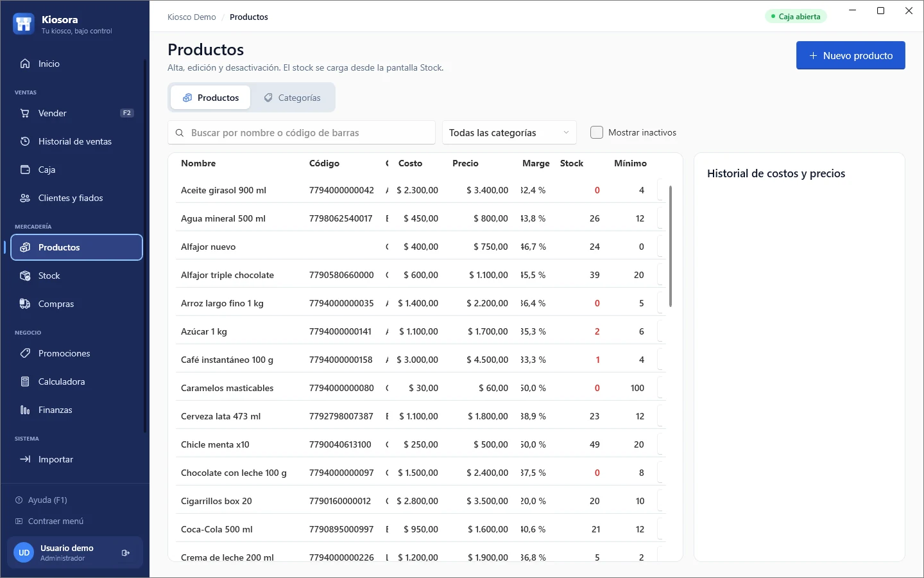Image resolution: width=924 pixels, height=578 pixels.
Task: Switch to the Categorías tab
Action: 292,98
